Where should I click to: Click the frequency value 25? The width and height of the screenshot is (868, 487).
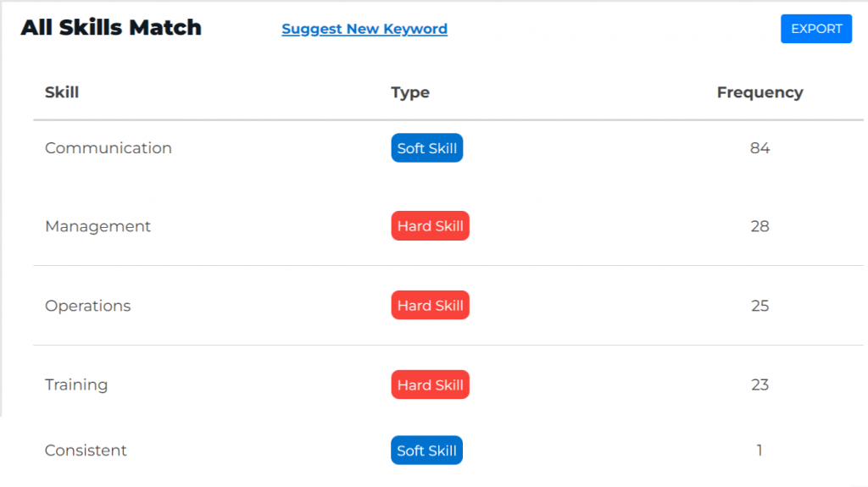tap(759, 306)
